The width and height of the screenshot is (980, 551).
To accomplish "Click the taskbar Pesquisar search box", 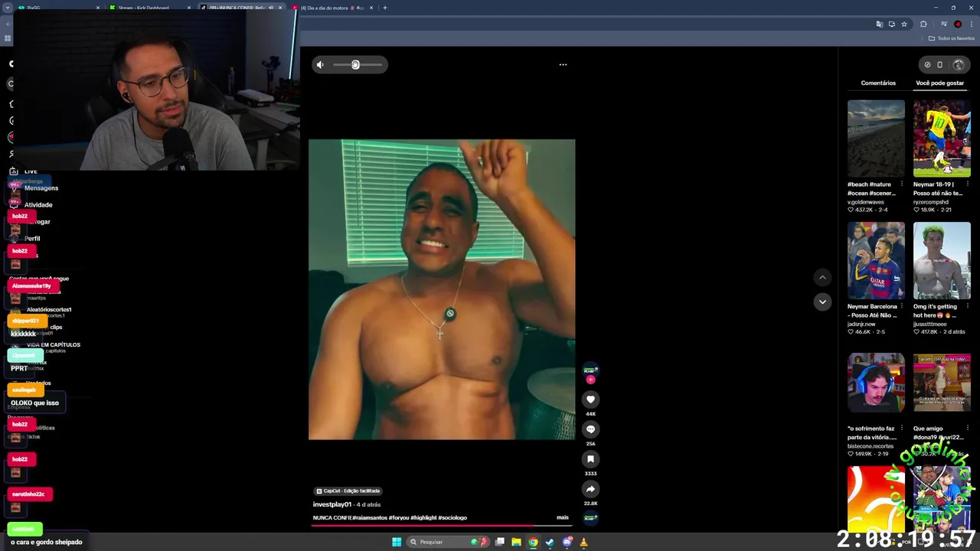I will tap(449, 542).
